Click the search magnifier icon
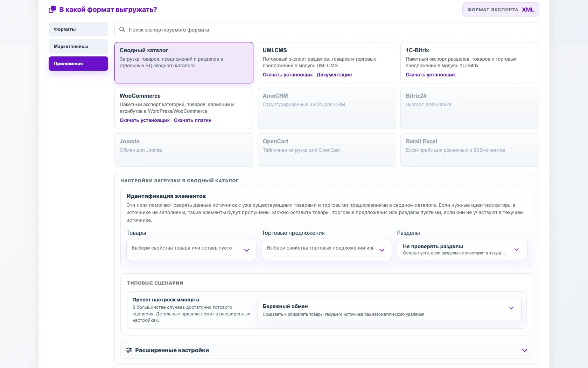Image resolution: width=588 pixels, height=368 pixels. coord(122,30)
